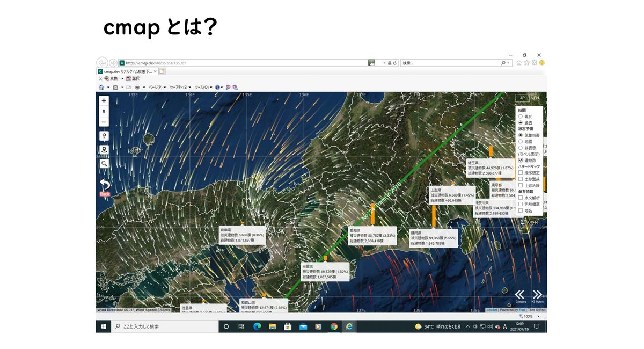This screenshot has width=644, height=349.
Task: Open the ツール(O) dropdown menu
Action: click(203, 86)
